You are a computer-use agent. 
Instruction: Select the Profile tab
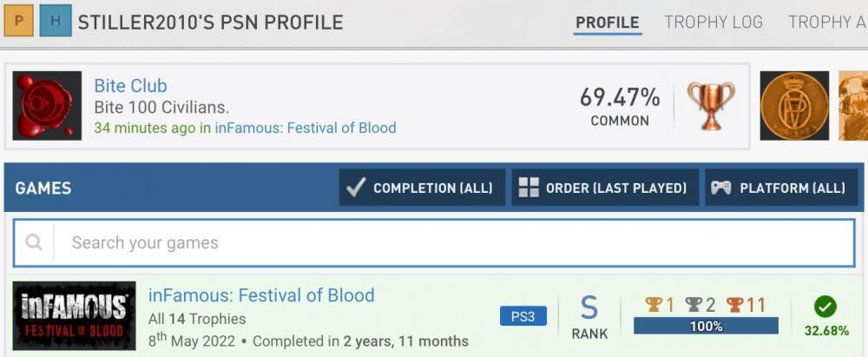click(608, 23)
